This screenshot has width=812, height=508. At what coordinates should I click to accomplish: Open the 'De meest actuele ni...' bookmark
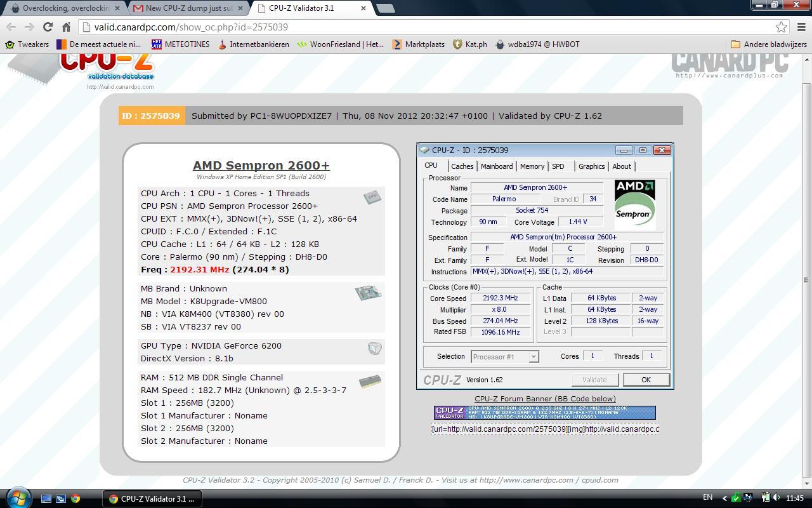[99, 44]
